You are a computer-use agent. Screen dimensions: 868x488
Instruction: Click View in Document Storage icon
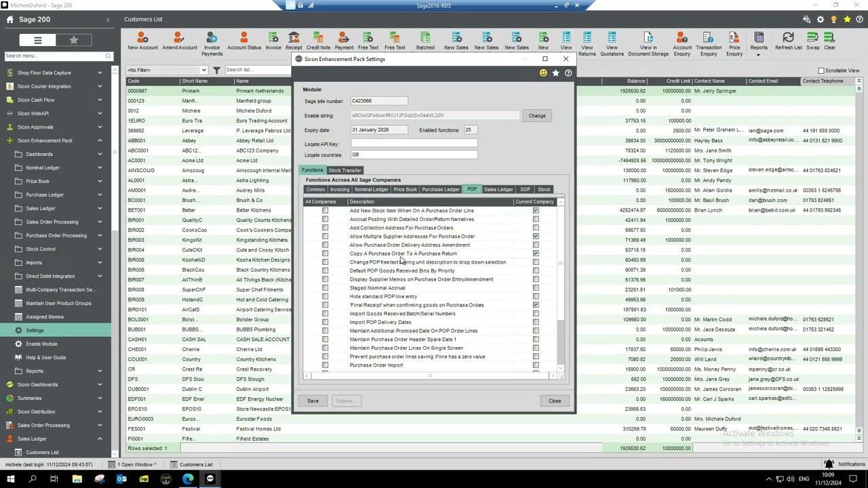648,44
